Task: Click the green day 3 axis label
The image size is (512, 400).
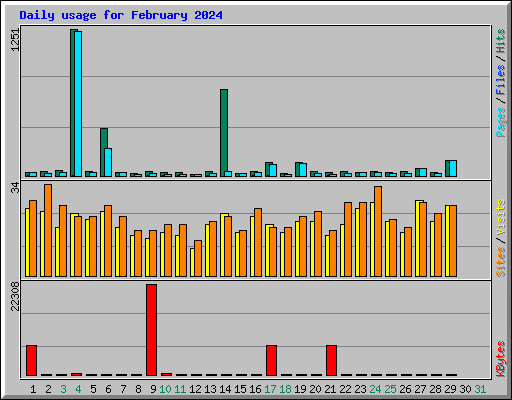Action: tap(63, 389)
